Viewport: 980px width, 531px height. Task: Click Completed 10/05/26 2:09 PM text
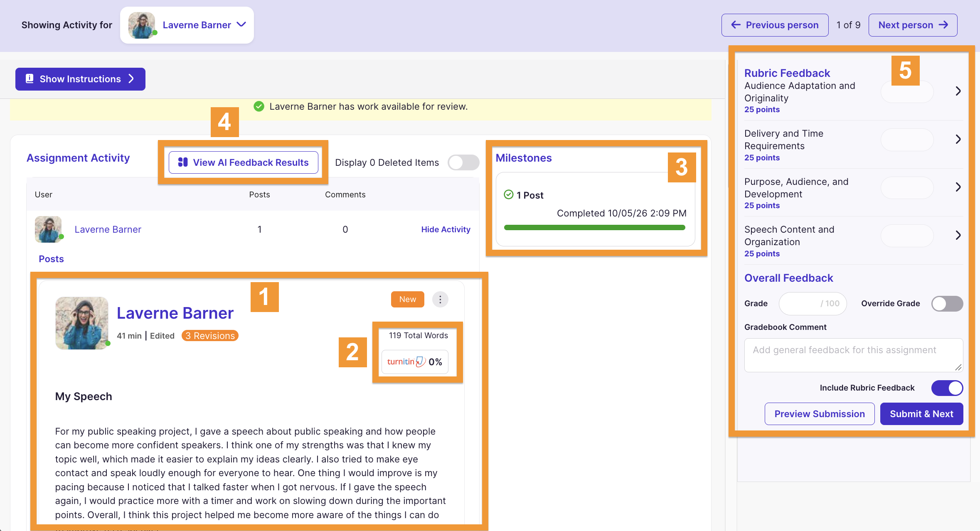tap(621, 213)
